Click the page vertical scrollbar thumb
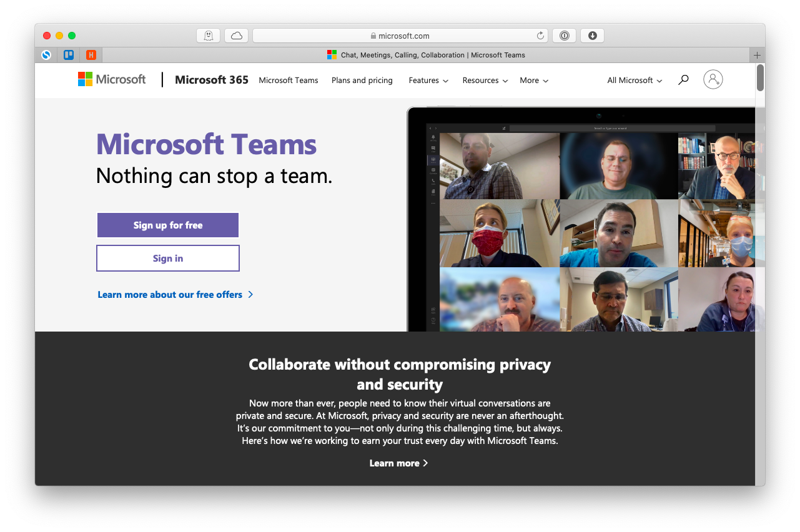This screenshot has width=800, height=532. [x=760, y=77]
